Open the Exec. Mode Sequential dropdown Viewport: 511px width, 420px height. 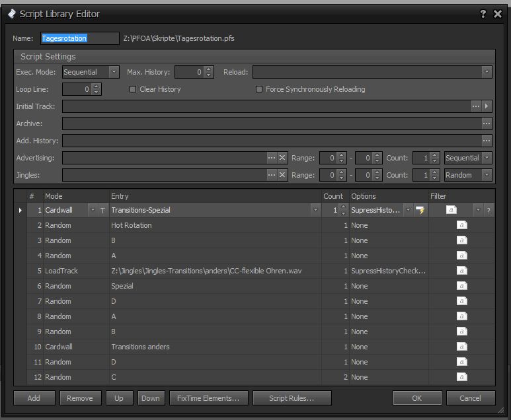[114, 72]
